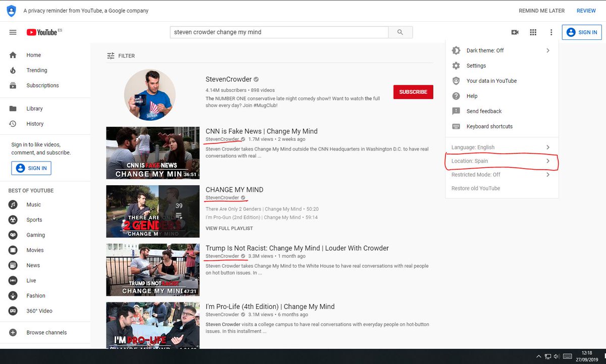Click VIEW FULL PLAYLIST link
Viewport: 606px width, 364px height.
229,228
